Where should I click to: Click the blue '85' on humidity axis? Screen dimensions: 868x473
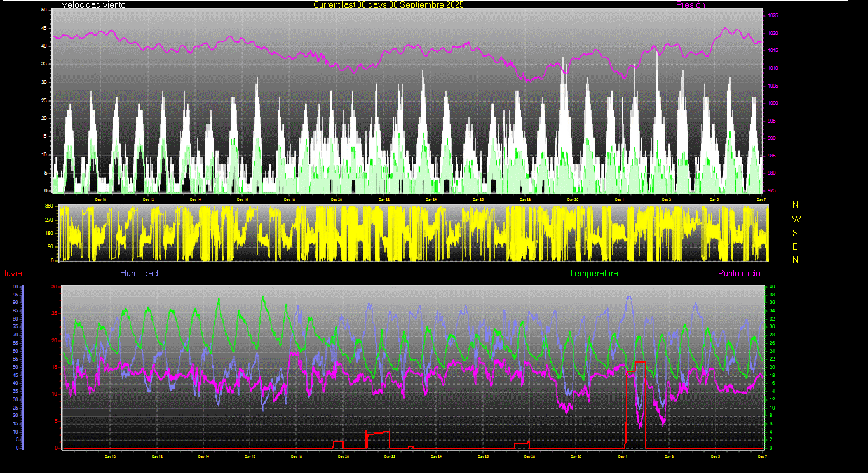pos(16,310)
